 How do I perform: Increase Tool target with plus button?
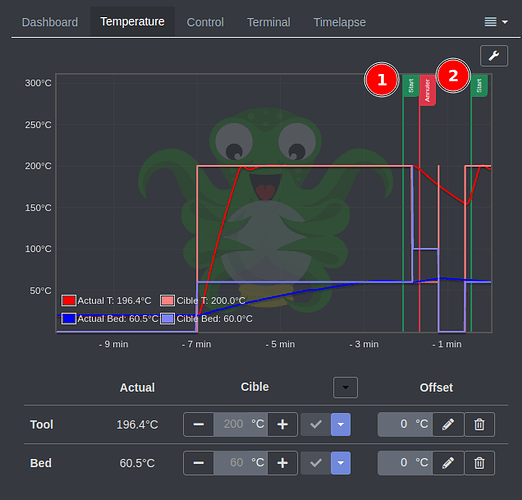point(283,424)
